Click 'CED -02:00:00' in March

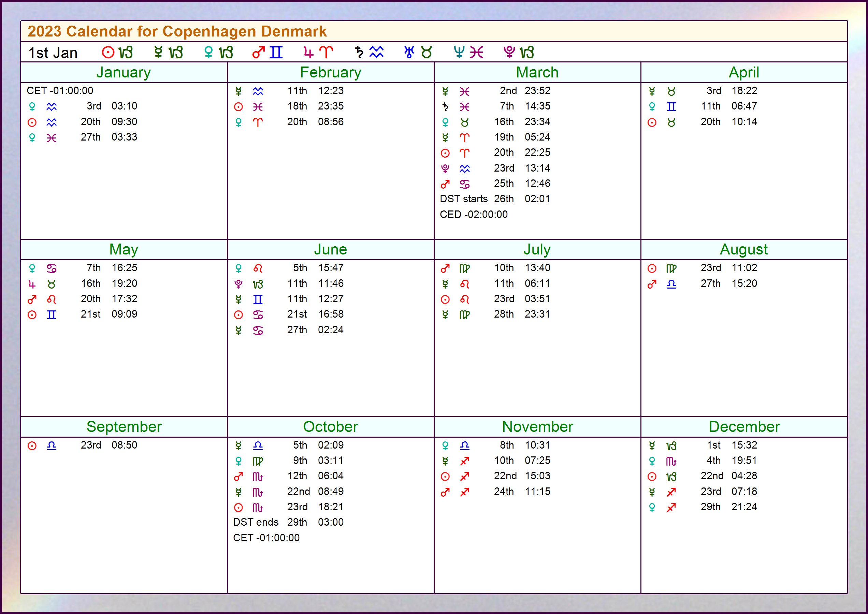click(x=474, y=215)
